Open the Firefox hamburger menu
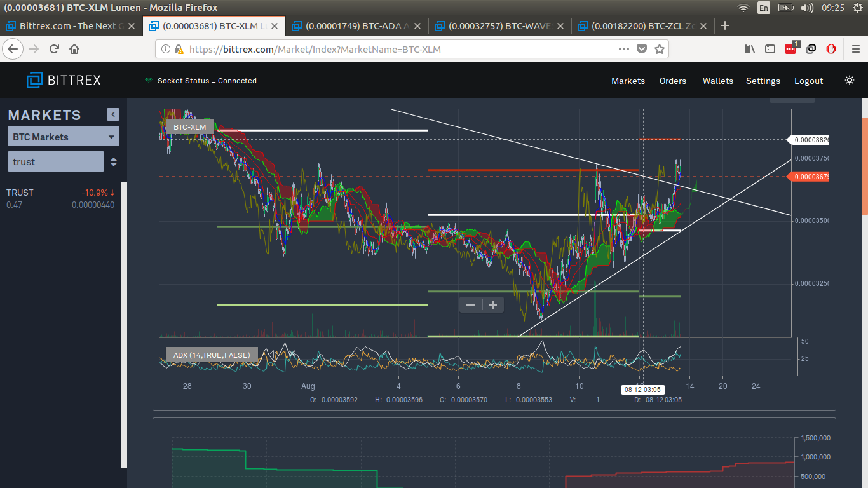The image size is (868, 488). click(855, 49)
